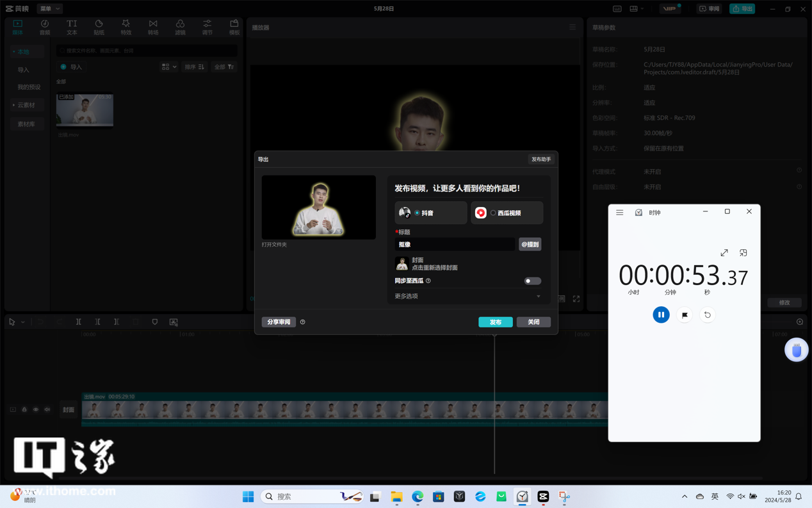812x508 pixels.
Task: Select the 西瓜视频 radio option
Action: pos(493,213)
